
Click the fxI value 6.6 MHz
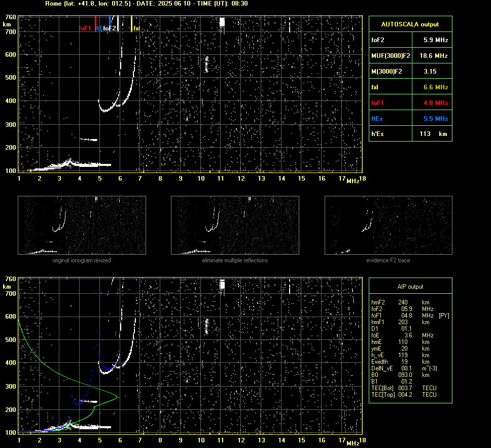[436, 87]
